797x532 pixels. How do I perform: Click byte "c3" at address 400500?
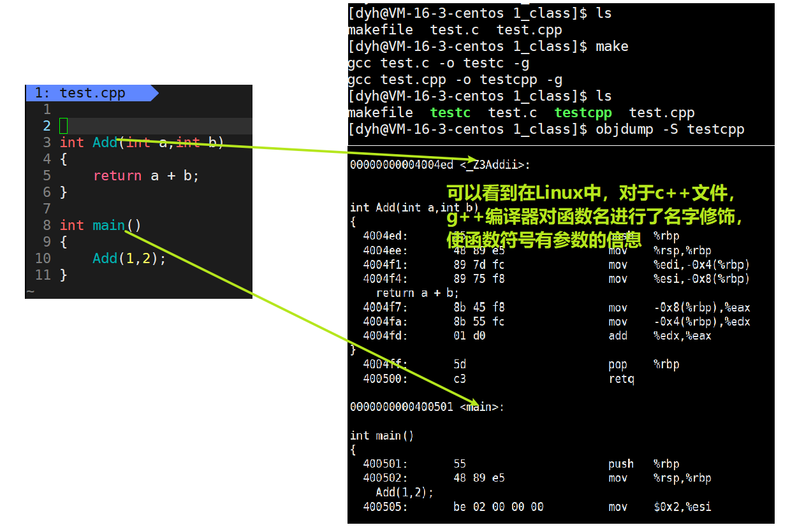pos(460,378)
